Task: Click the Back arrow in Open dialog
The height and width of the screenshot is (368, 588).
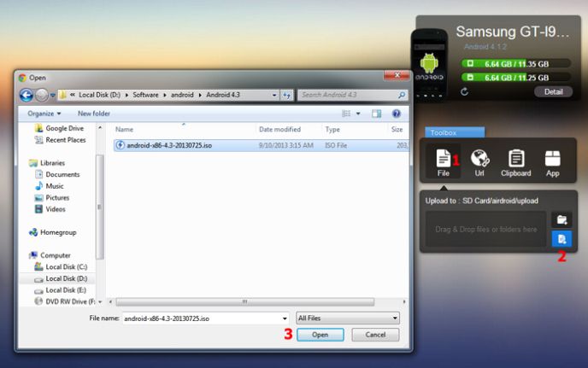Action: pyautogui.click(x=26, y=95)
